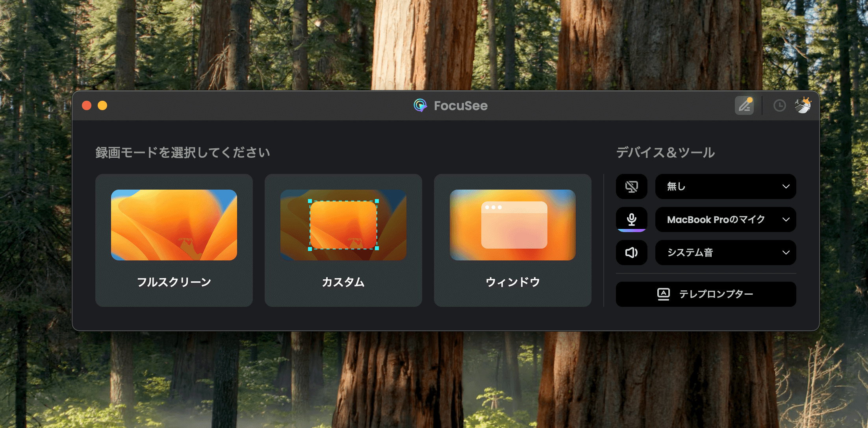Toggle the microphone icon button
Screen dimensions: 868x428
pyautogui.click(x=631, y=220)
